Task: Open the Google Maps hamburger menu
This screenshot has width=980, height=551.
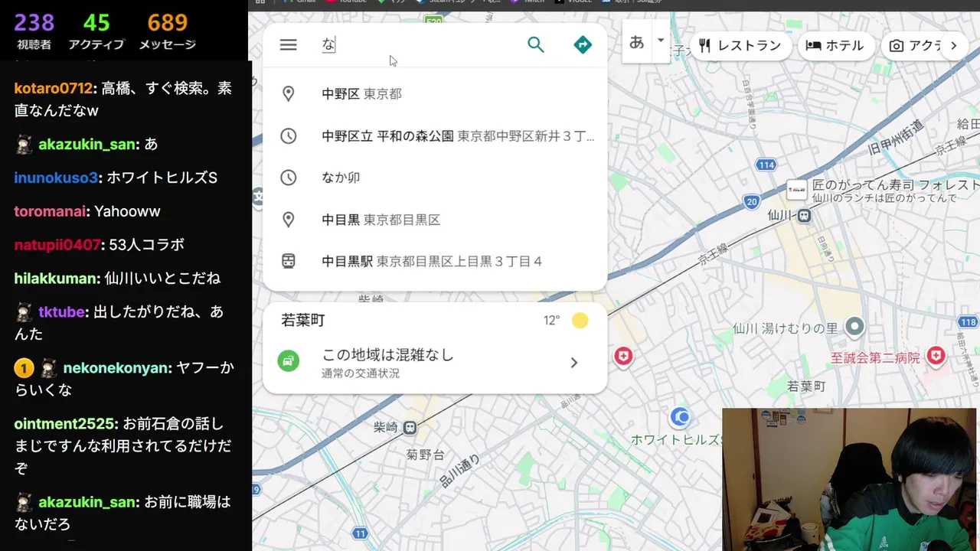Action: [x=288, y=45]
